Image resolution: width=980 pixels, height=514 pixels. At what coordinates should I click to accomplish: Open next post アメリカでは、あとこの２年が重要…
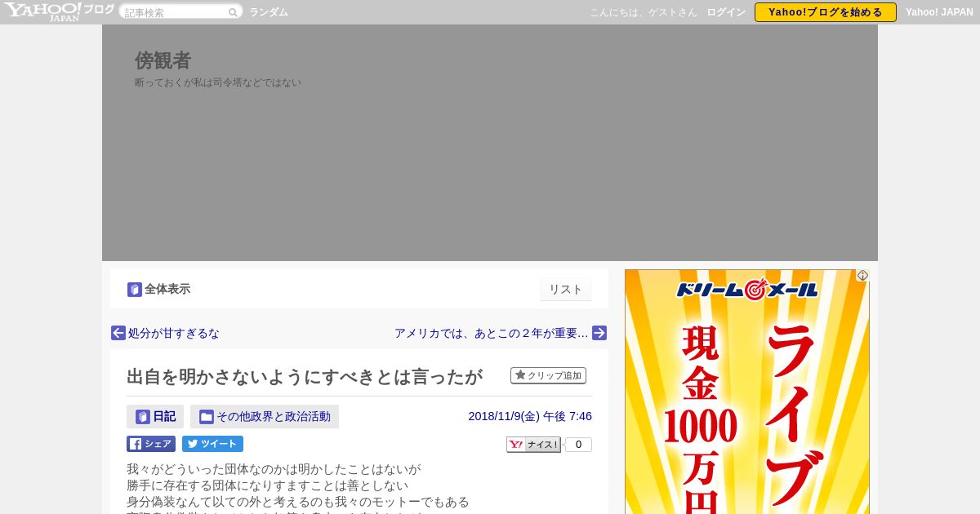[x=492, y=333]
